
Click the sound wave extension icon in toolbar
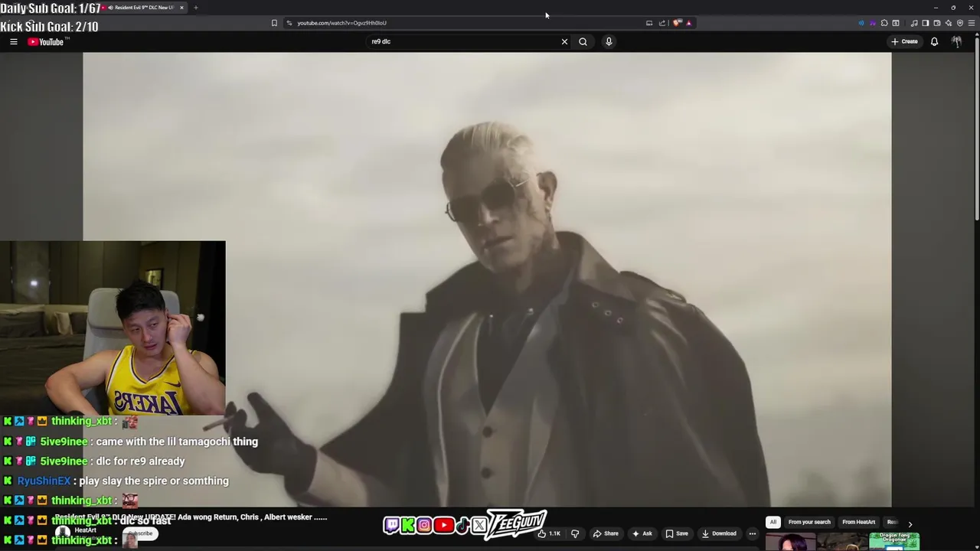[861, 23]
